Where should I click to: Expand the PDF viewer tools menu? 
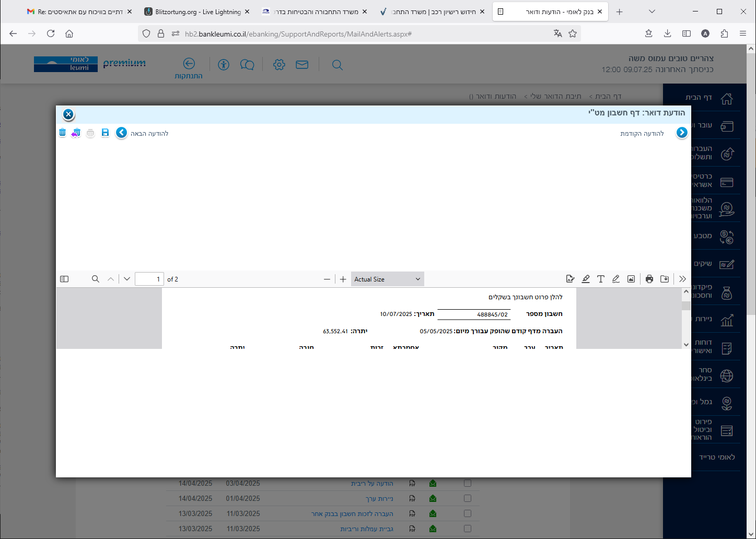tap(683, 279)
